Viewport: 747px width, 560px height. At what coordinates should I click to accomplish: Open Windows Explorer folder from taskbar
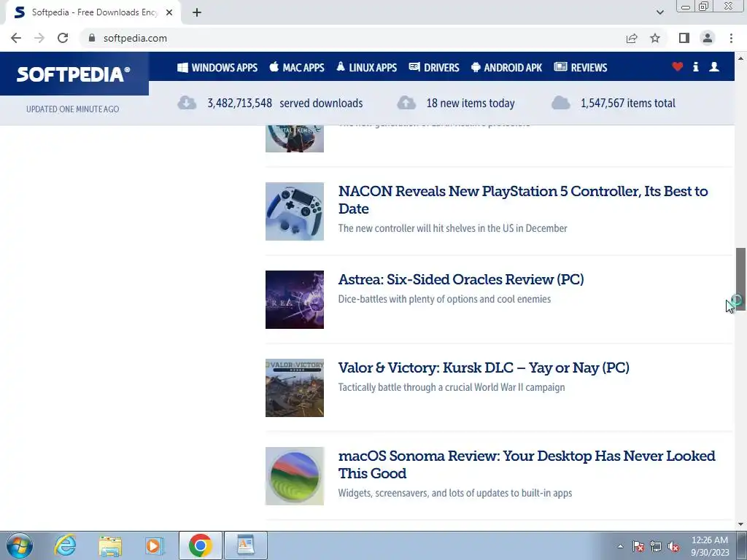tap(110, 545)
